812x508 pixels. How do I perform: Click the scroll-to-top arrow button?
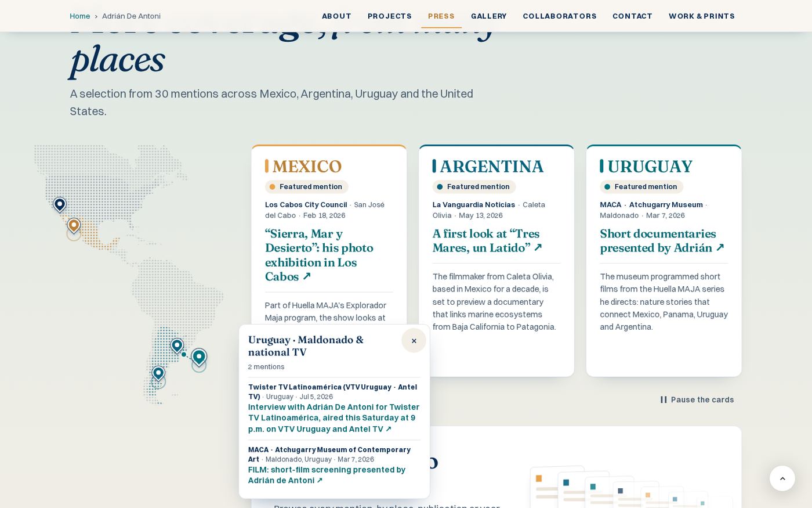(x=782, y=478)
